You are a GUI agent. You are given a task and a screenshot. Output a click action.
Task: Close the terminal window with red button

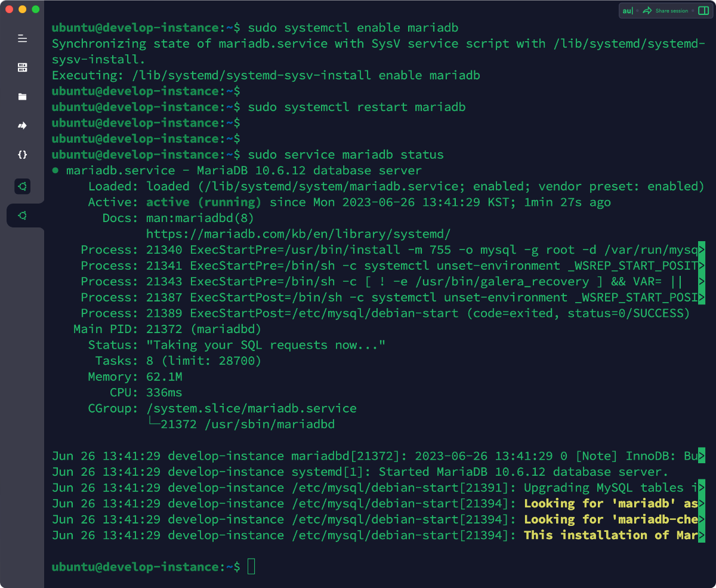pyautogui.click(x=10, y=10)
